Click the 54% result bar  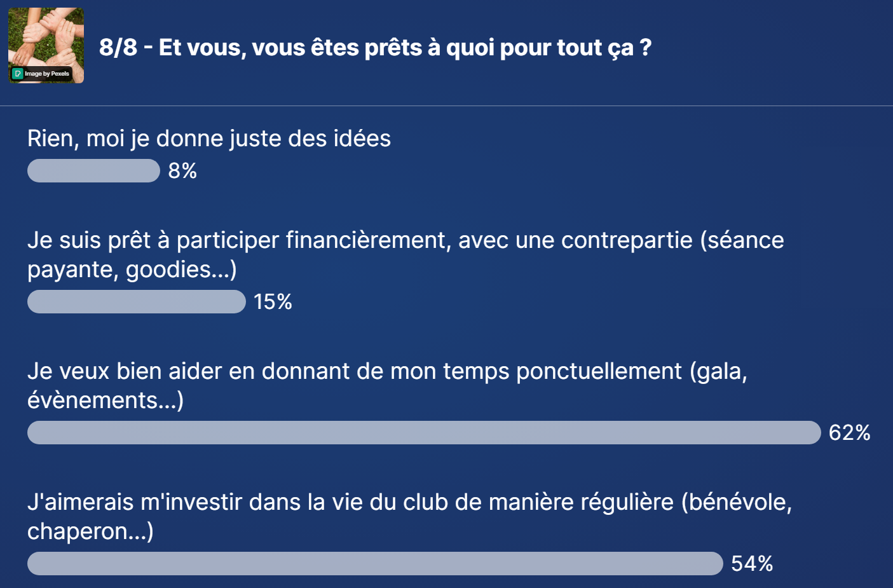click(x=375, y=563)
